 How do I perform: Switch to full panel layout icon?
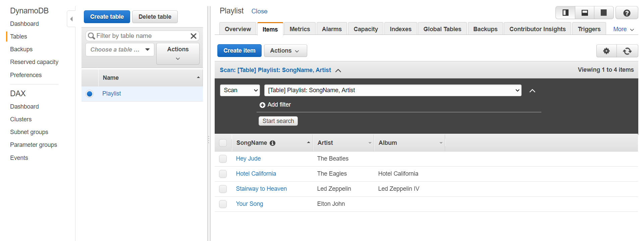coord(604,13)
